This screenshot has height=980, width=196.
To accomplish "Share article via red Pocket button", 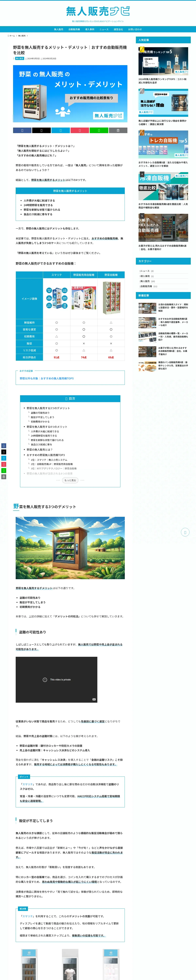I will click(80, 131).
